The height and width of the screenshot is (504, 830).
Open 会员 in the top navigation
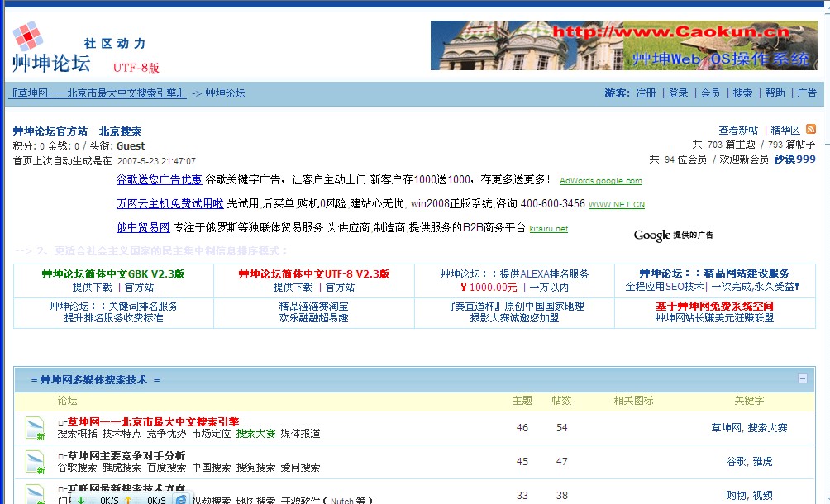710,93
